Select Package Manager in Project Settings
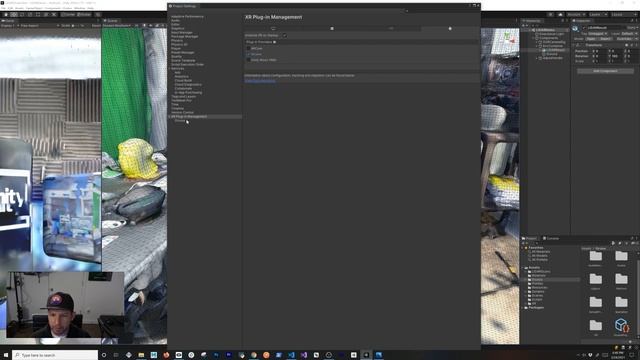The width and height of the screenshot is (640, 360). click(184, 36)
